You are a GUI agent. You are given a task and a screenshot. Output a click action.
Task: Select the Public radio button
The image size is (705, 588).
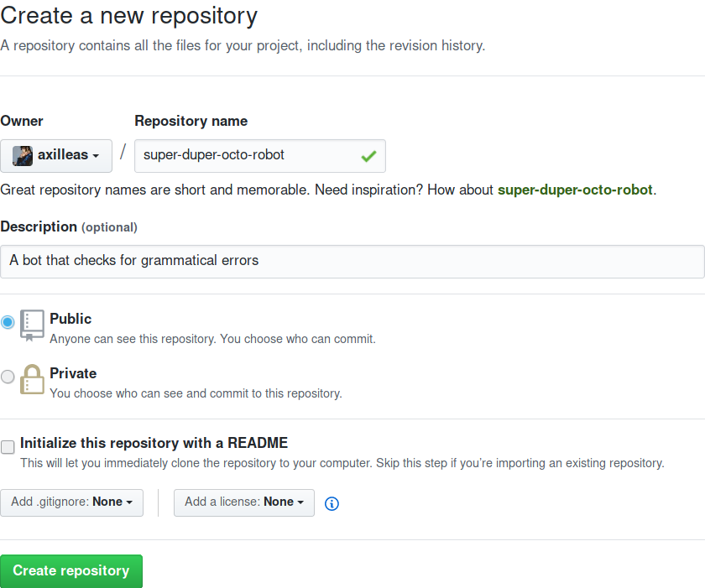8,322
